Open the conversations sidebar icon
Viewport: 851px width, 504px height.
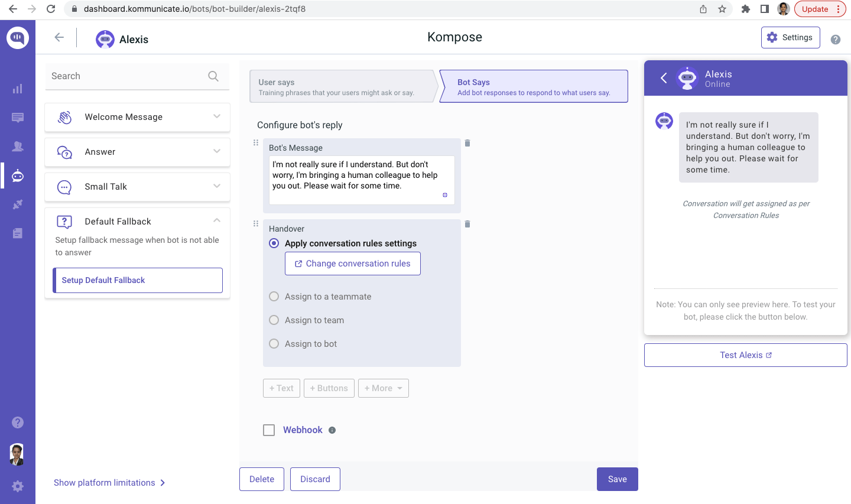tap(18, 118)
